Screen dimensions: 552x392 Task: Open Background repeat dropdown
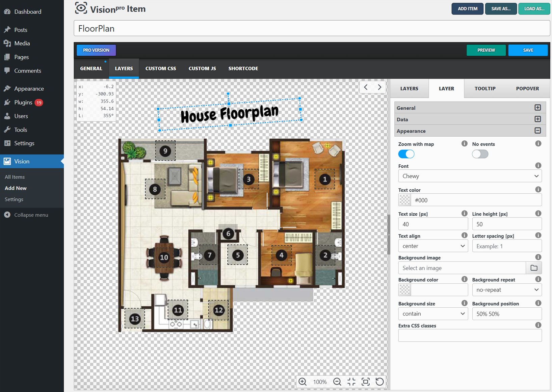[x=507, y=290]
